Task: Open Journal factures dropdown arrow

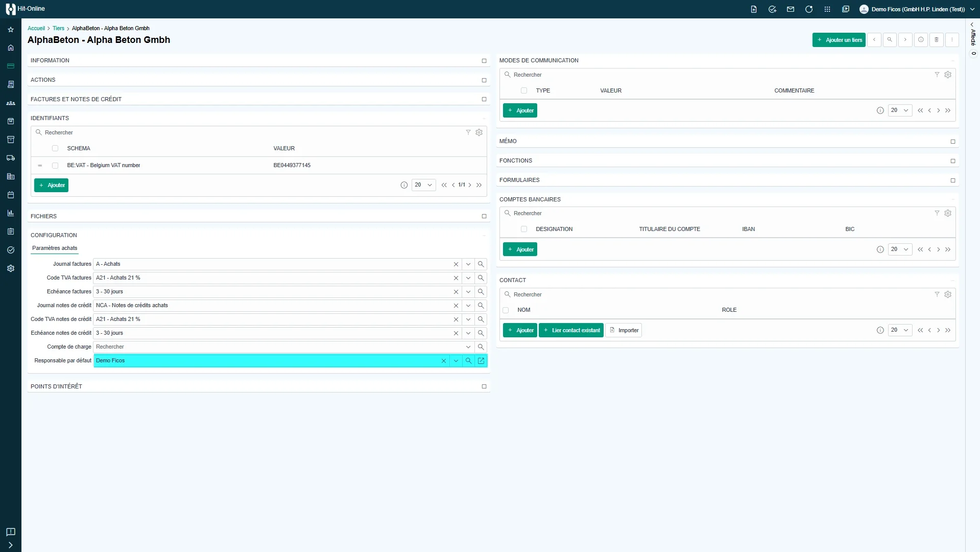Action: tap(468, 264)
